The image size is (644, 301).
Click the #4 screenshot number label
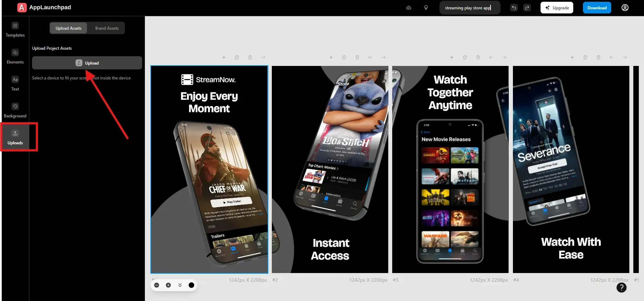[516, 280]
